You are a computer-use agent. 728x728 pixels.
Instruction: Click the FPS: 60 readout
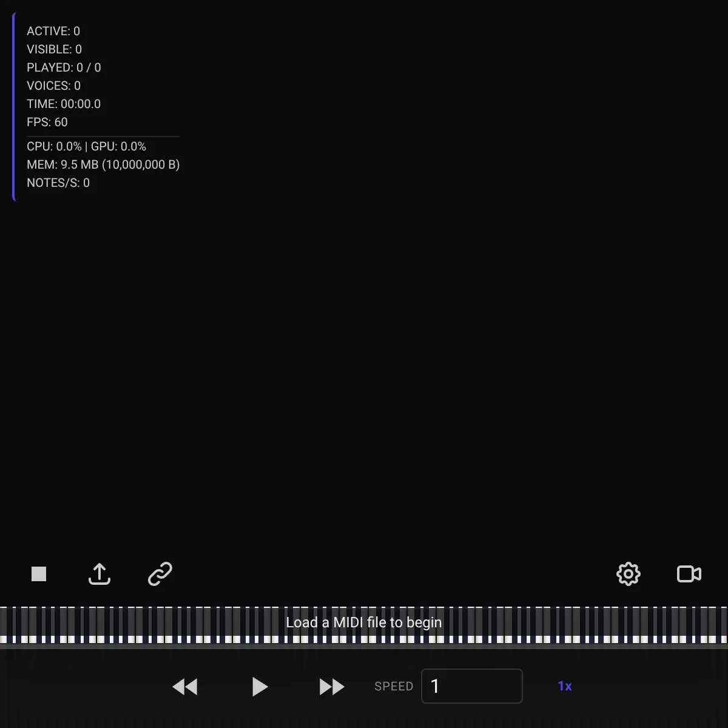coord(47,122)
